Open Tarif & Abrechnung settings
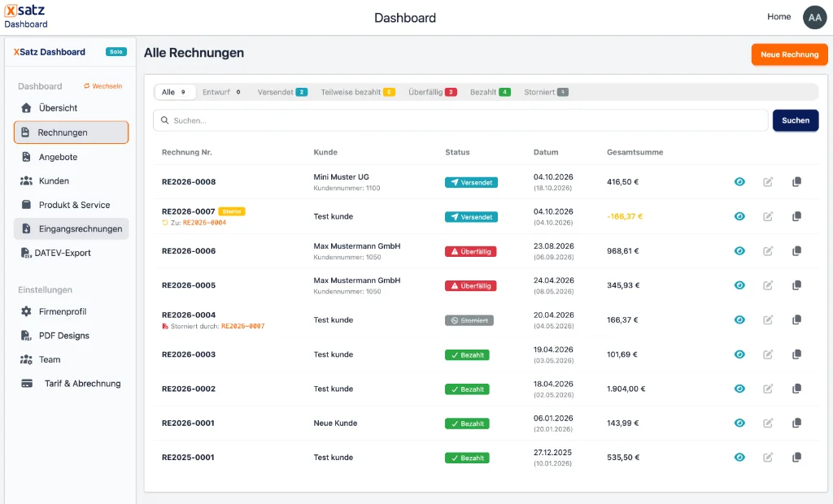Screen dimensions: 833x504 tap(72, 384)
